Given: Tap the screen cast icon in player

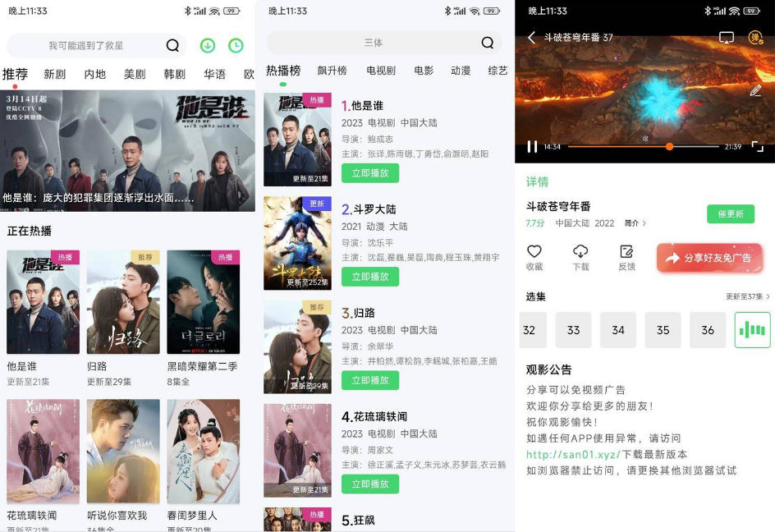Looking at the screenshot, I should tap(726, 38).
